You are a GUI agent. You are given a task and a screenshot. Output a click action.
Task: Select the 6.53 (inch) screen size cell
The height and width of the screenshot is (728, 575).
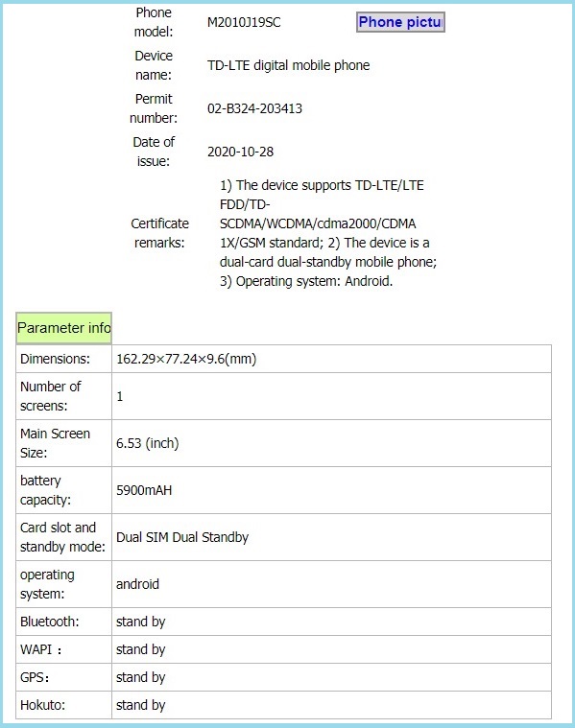pos(331,443)
